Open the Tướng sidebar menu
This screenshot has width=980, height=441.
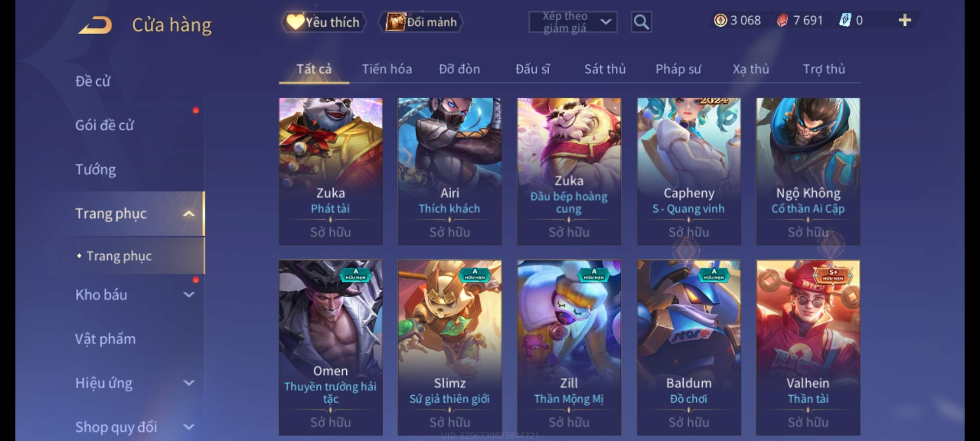pyautogui.click(x=96, y=169)
